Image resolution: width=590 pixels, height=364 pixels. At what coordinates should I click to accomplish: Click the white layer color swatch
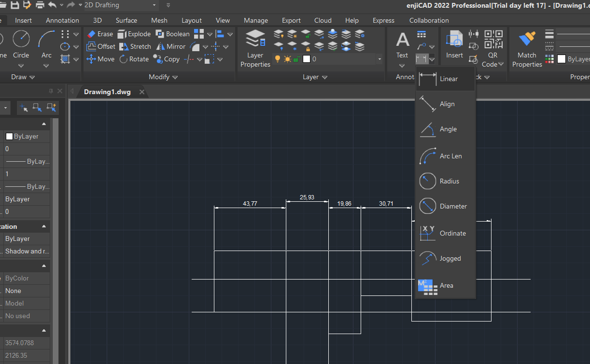coord(306,59)
